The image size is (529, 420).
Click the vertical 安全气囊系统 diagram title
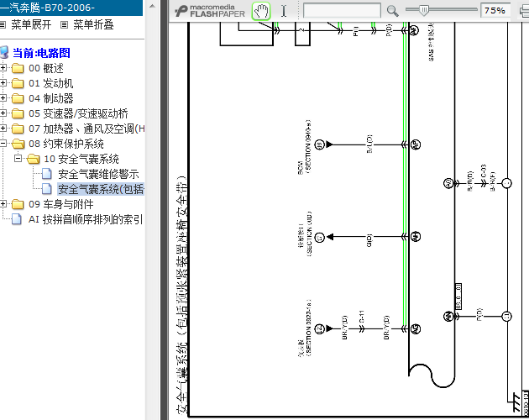(x=181, y=294)
